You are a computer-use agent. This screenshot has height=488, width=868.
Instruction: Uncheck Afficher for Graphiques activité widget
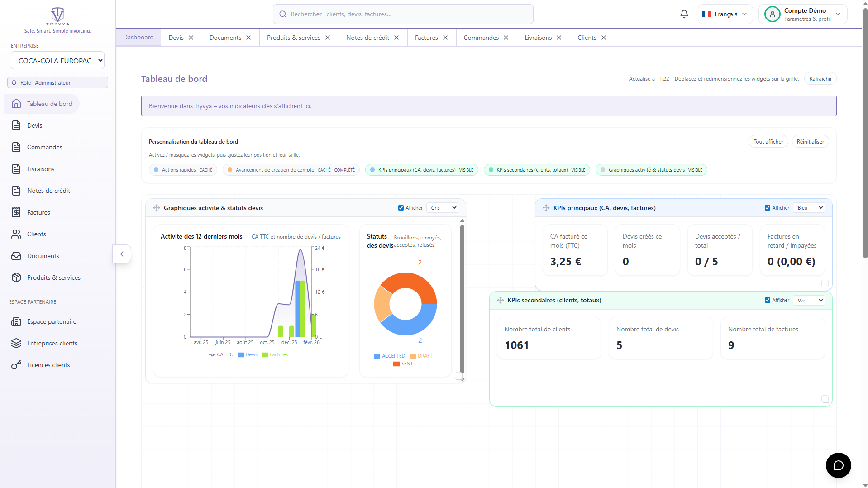[401, 208]
